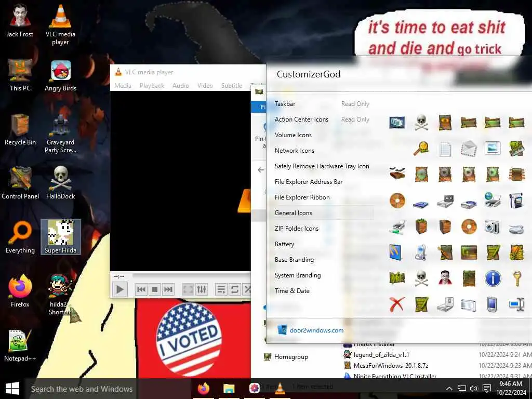Select the lined text document icon
The width and height of the screenshot is (532, 399).
(x=445, y=149)
